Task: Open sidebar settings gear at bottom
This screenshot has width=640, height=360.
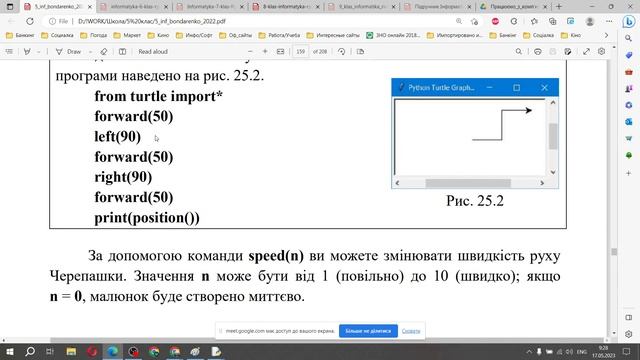Action: [629, 334]
